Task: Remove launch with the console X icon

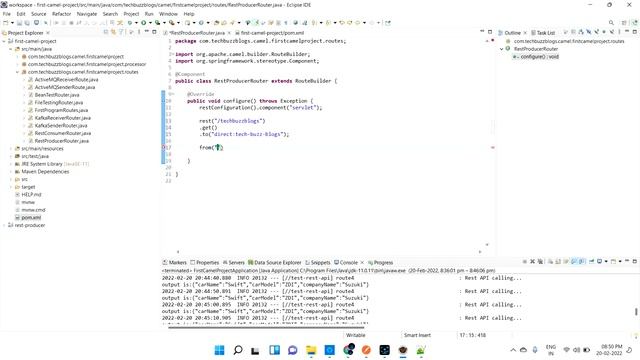Action: [532, 261]
